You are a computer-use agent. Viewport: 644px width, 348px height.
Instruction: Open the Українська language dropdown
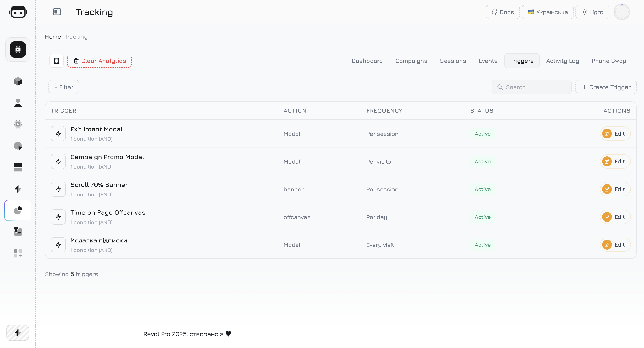(x=547, y=12)
